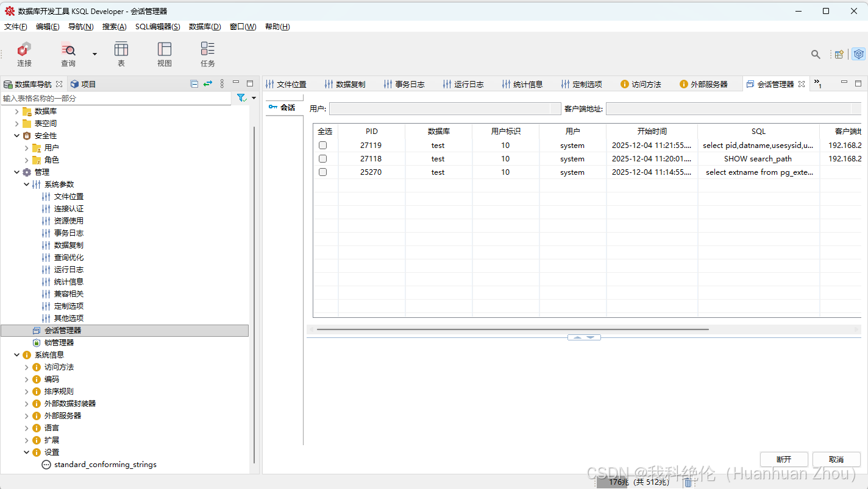Open the 编辑(E) menu

pos(48,27)
